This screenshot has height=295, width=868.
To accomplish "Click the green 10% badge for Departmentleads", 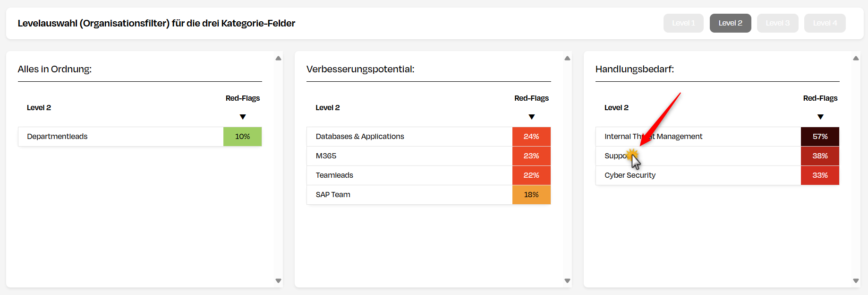I will (242, 137).
